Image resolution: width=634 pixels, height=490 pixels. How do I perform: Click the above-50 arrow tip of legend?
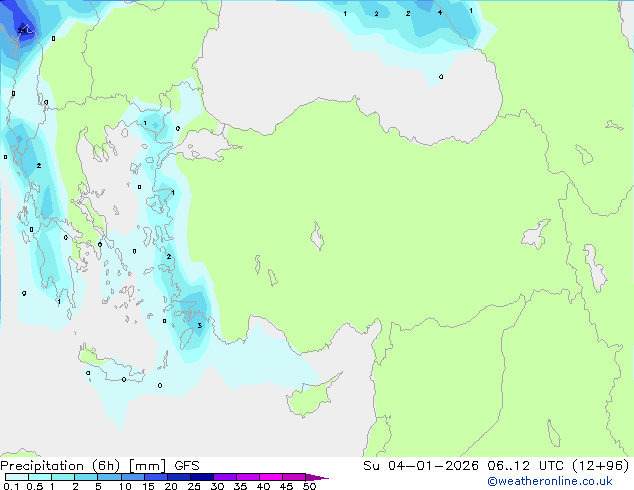click(317, 477)
